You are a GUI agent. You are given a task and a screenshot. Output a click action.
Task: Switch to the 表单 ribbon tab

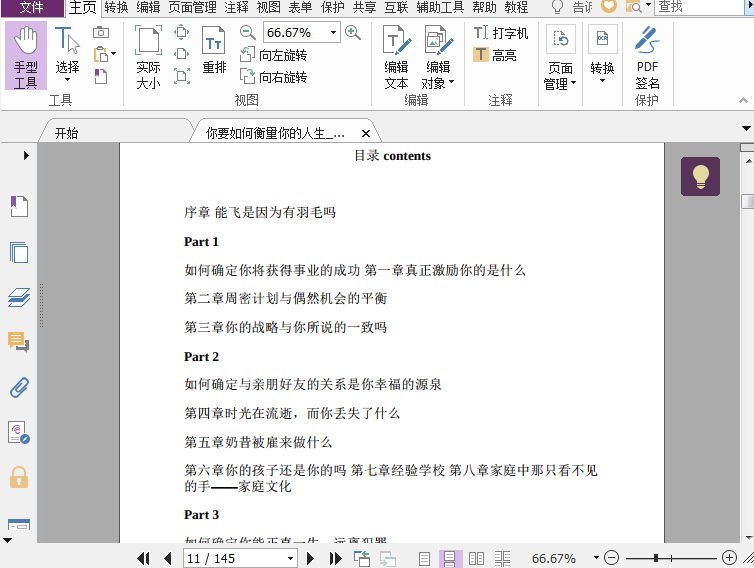click(x=300, y=7)
